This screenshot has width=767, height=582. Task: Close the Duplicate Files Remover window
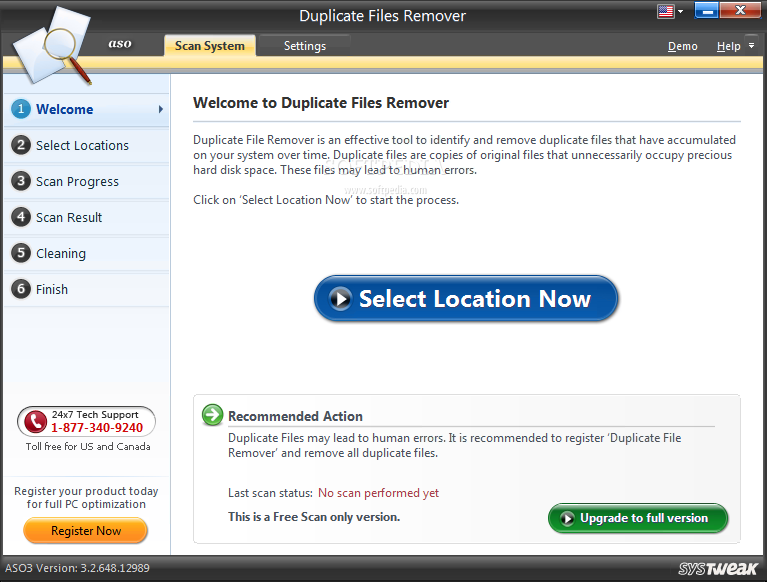pyautogui.click(x=740, y=10)
